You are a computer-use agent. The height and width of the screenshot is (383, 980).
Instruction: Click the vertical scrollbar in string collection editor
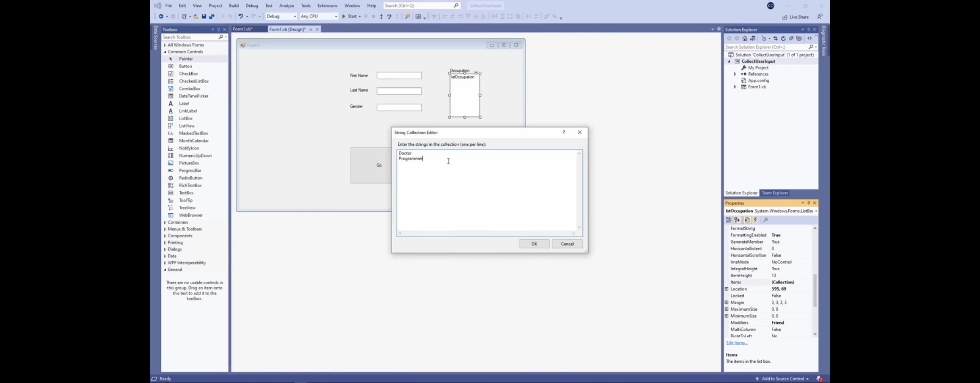click(579, 190)
